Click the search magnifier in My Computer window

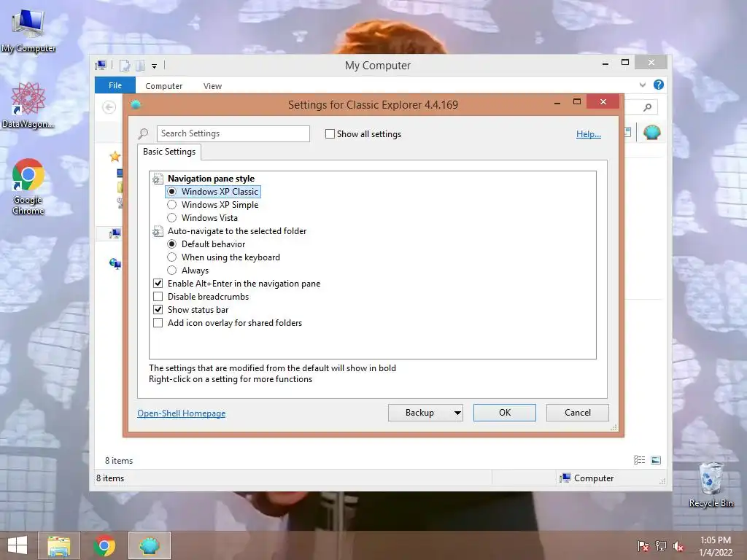648,107
